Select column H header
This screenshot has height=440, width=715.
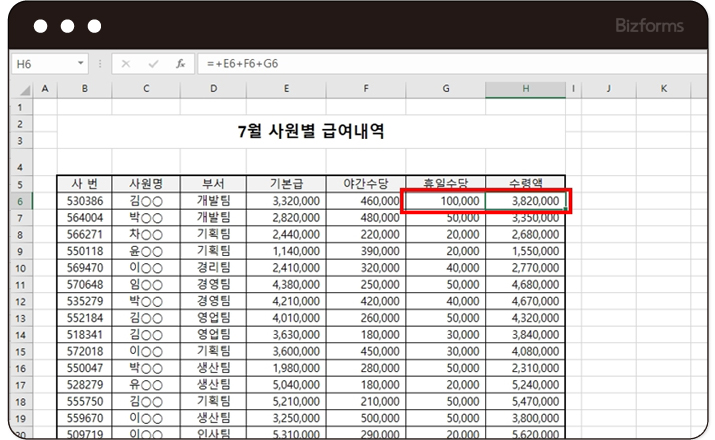tap(526, 90)
